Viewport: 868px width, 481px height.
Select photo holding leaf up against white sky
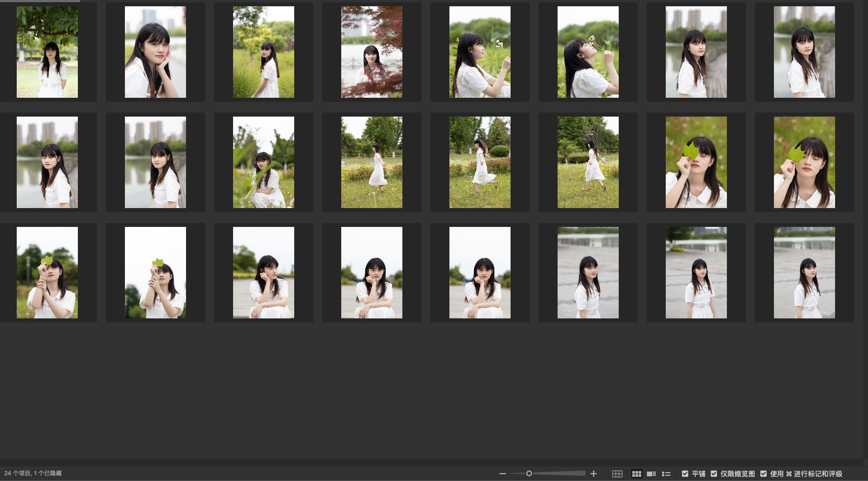155,273
